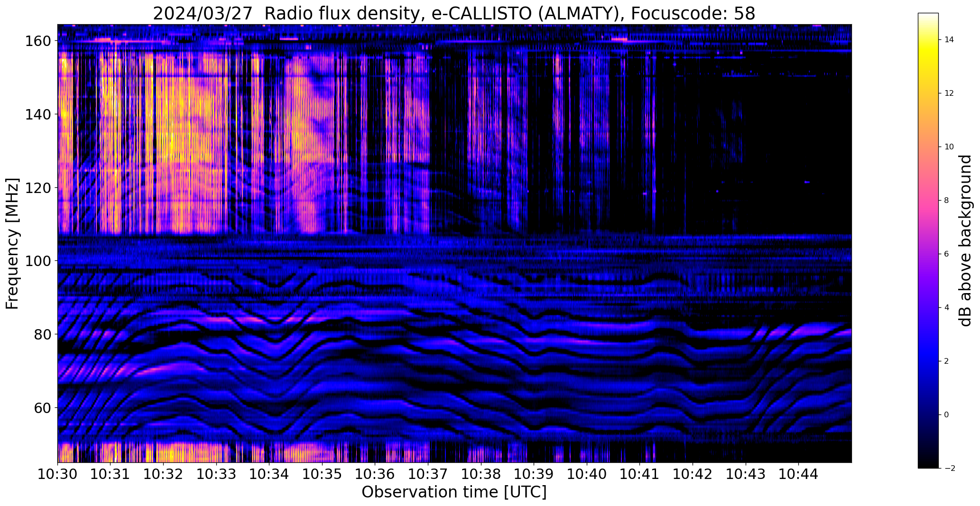This screenshot has height=506, width=980.
Task: Select the 10:34 time tick label
Action: click(269, 474)
